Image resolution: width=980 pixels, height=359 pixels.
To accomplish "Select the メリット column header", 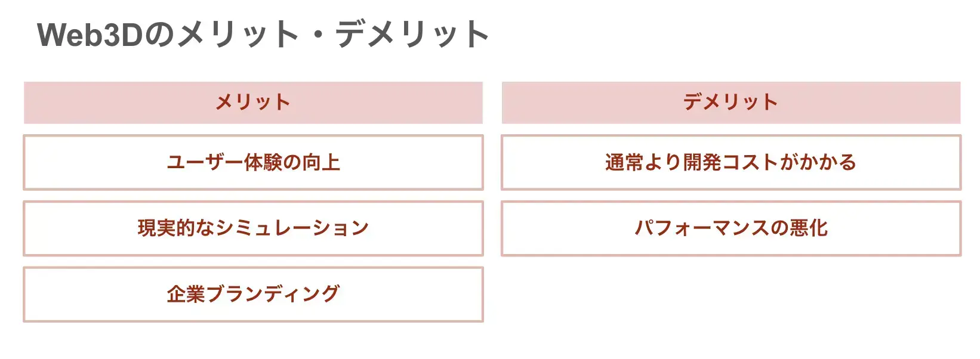I will point(253,103).
